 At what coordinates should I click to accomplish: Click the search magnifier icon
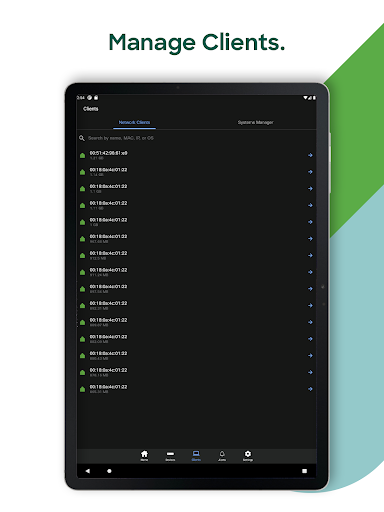click(x=82, y=138)
